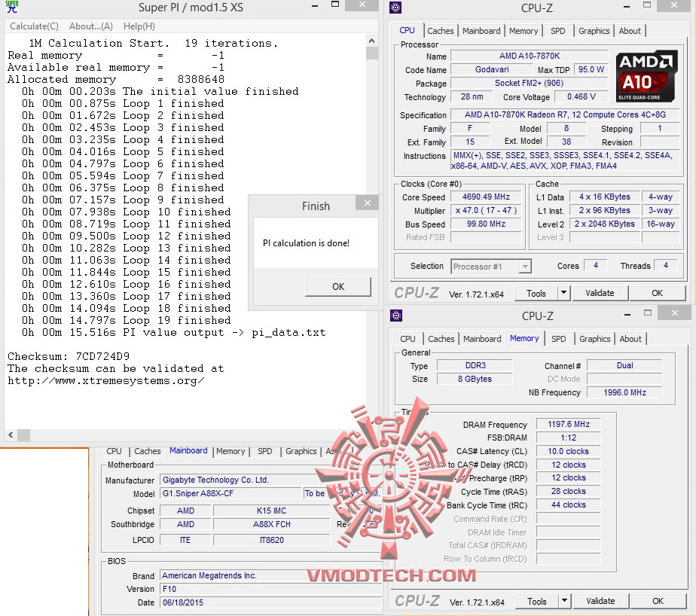The image size is (696, 616).
Task: Select Memory tab in Mainboard CPU-Z window
Action: [x=230, y=451]
